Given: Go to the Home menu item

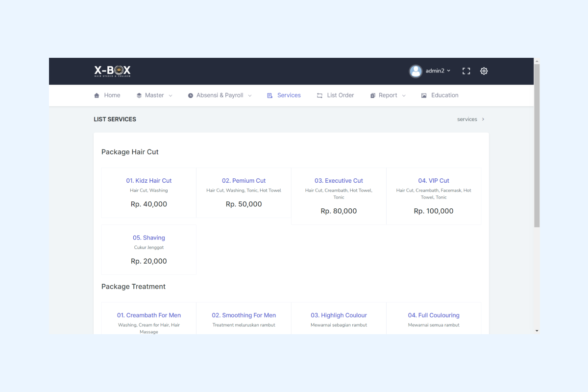Looking at the screenshot, I should (107, 96).
